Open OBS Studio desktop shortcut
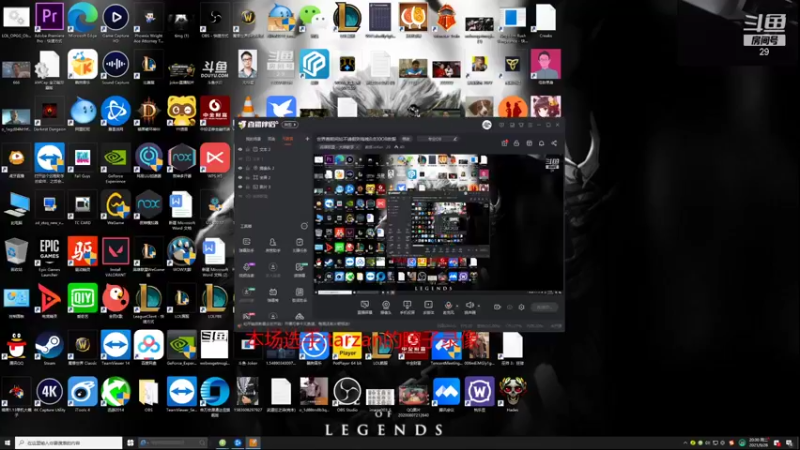Image resolution: width=800 pixels, height=450 pixels. pyautogui.click(x=347, y=395)
